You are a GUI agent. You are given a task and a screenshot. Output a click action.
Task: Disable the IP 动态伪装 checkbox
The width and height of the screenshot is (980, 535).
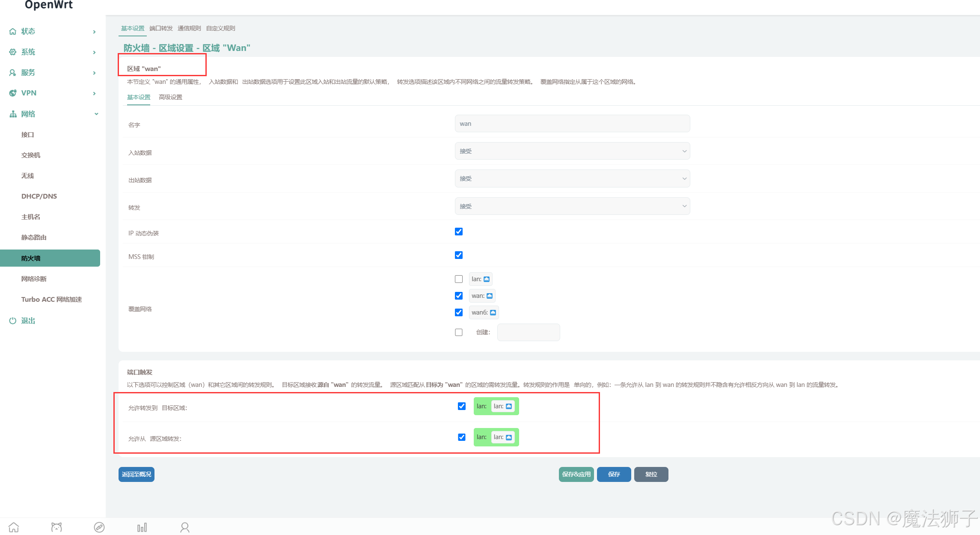(459, 232)
